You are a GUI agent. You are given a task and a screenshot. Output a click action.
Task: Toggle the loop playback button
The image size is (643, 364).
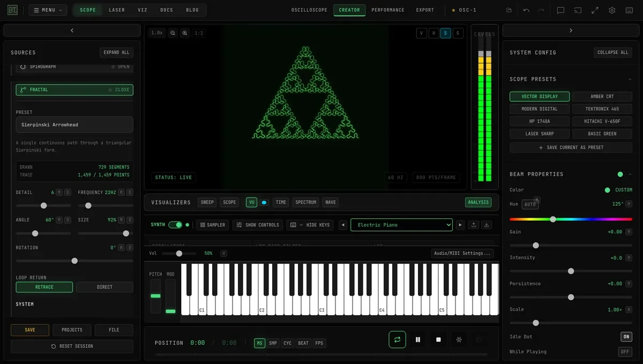point(397,339)
